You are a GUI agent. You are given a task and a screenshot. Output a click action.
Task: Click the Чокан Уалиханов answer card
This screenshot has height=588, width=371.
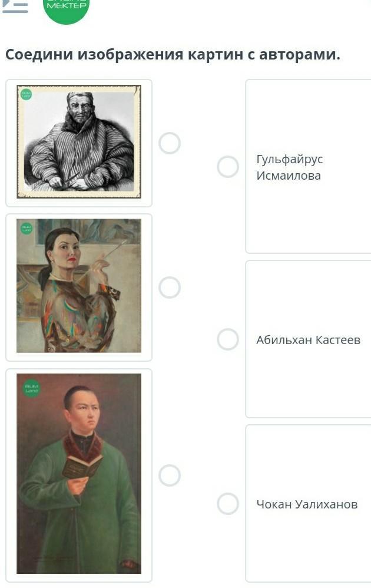tap(308, 503)
